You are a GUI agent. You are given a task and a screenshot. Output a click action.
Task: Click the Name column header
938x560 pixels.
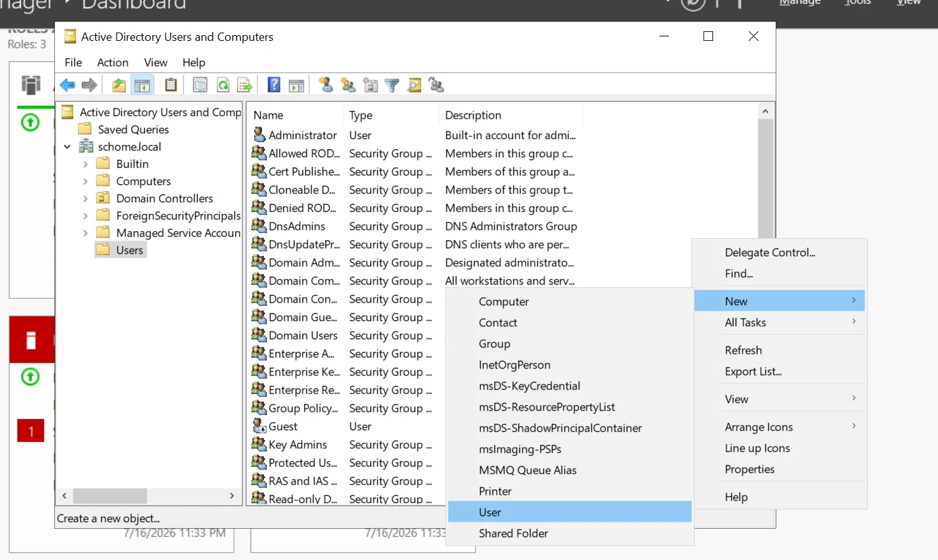pyautogui.click(x=295, y=115)
